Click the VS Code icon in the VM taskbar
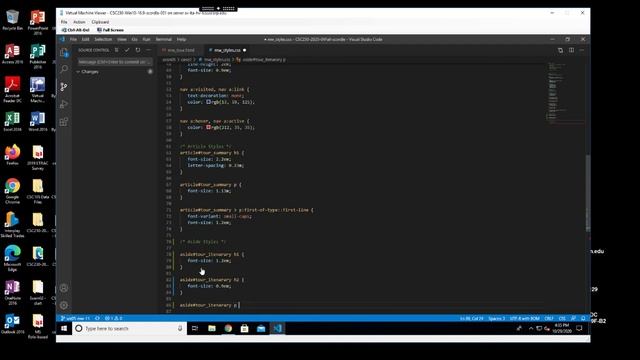Screen dimensions: 640x360 278,328
